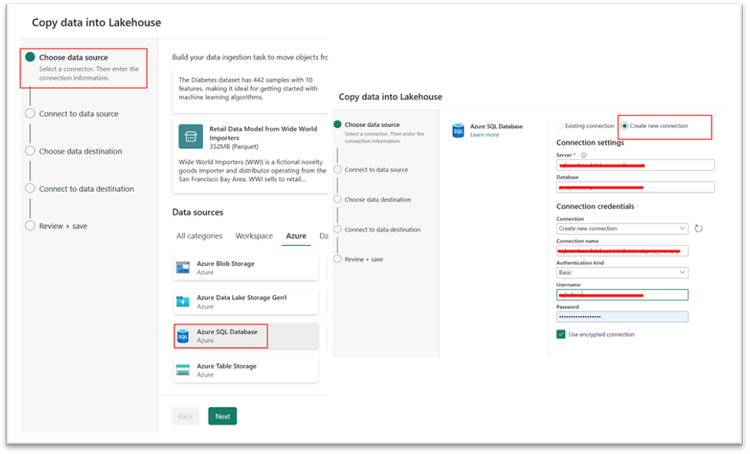
Task: Click into the Password field
Action: (x=622, y=317)
